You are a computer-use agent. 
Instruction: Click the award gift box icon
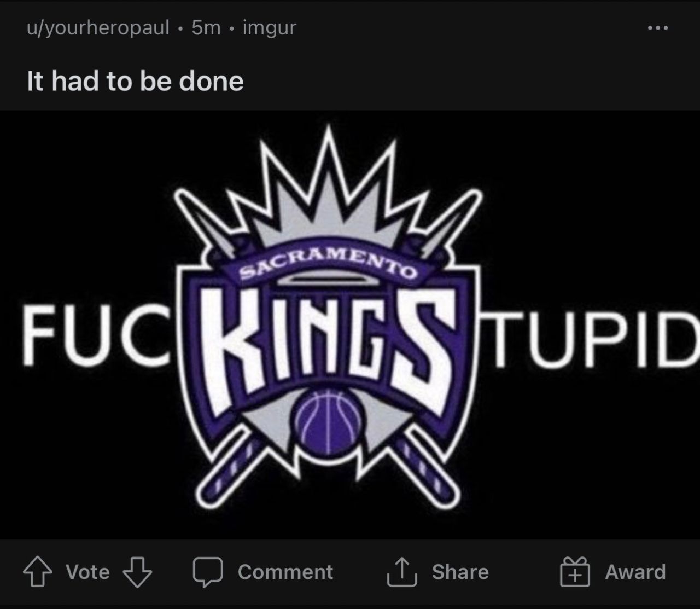[575, 572]
